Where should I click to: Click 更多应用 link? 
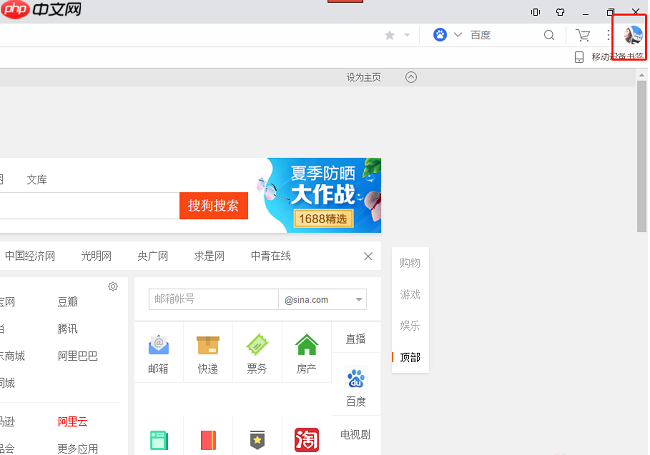coord(78,449)
